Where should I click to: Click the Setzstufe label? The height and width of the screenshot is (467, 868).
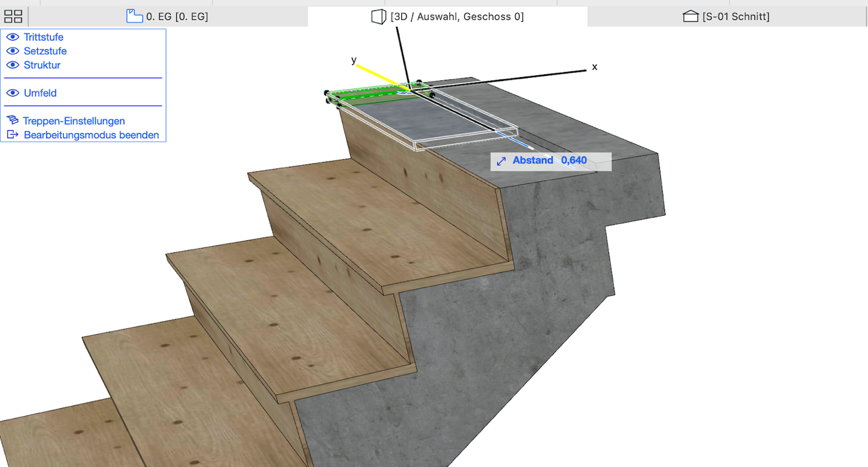click(45, 51)
